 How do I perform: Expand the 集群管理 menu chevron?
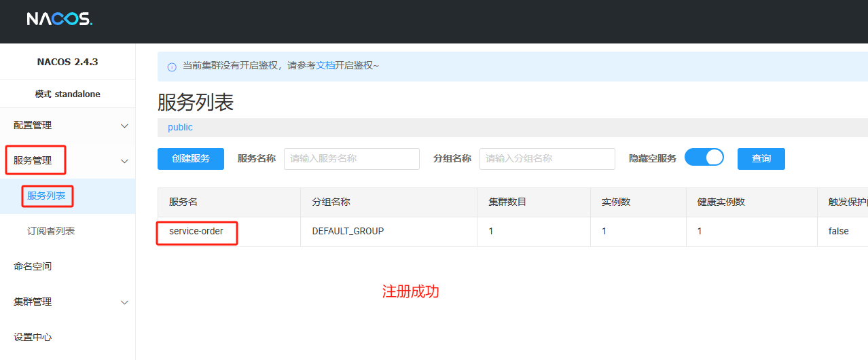pyautogui.click(x=124, y=302)
